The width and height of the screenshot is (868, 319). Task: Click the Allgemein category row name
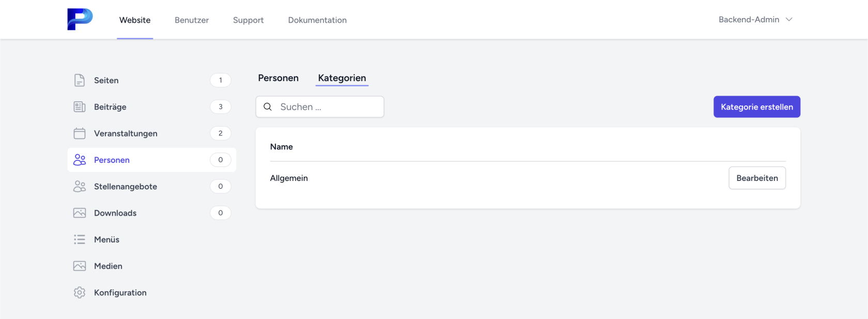pyautogui.click(x=289, y=178)
